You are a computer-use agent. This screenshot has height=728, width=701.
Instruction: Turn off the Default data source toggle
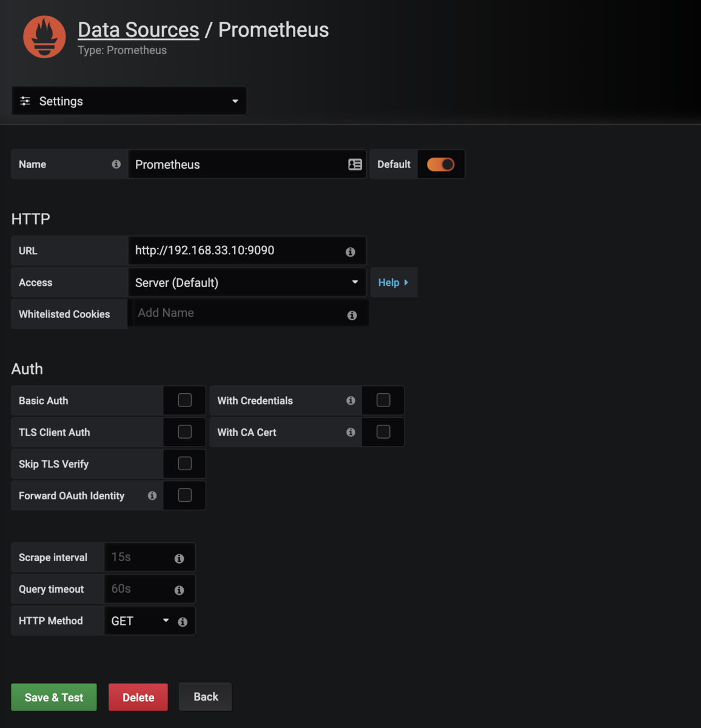pyautogui.click(x=440, y=164)
